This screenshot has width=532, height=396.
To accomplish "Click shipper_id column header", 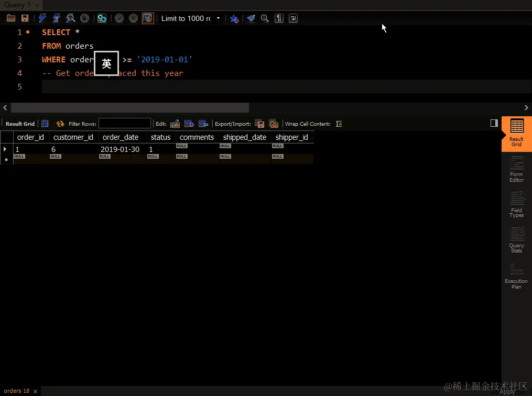I will pos(292,137).
